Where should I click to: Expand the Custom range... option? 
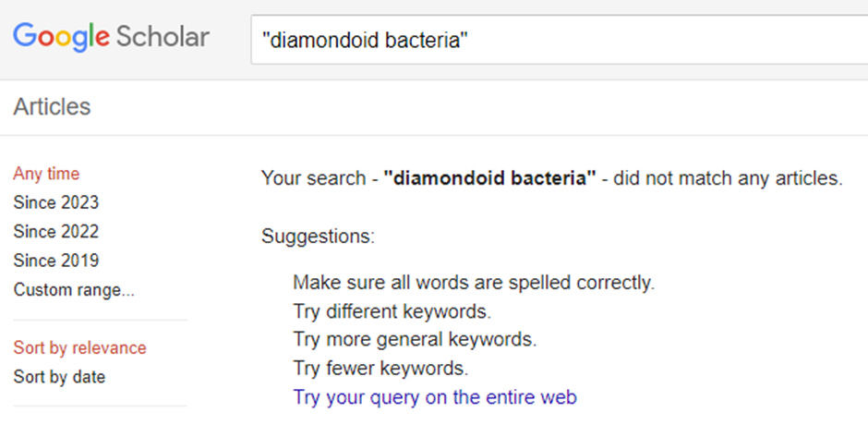[74, 290]
